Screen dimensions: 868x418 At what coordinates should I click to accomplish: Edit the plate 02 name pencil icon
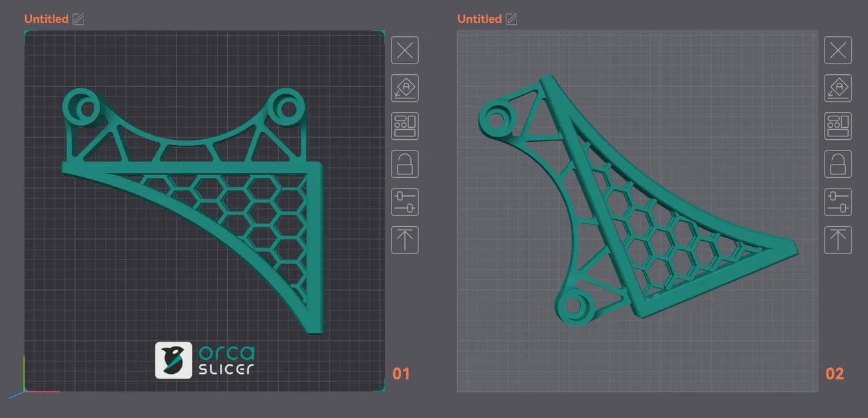[x=511, y=19]
